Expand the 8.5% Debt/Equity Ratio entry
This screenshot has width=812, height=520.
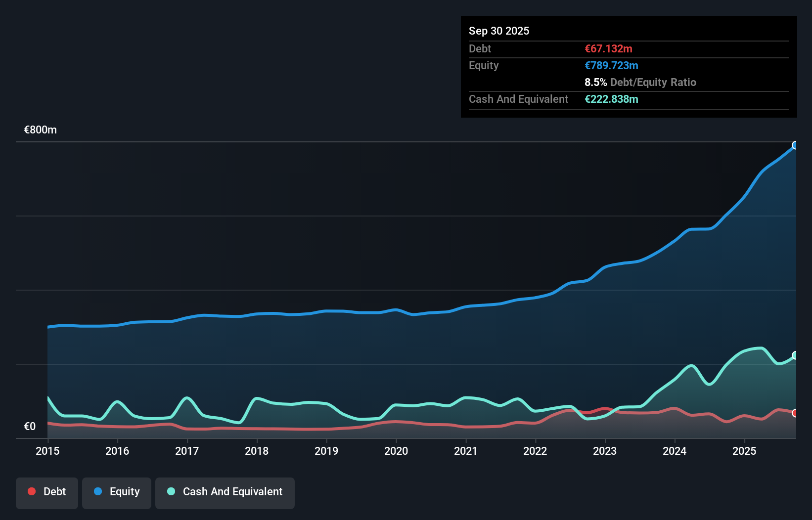[640, 82]
